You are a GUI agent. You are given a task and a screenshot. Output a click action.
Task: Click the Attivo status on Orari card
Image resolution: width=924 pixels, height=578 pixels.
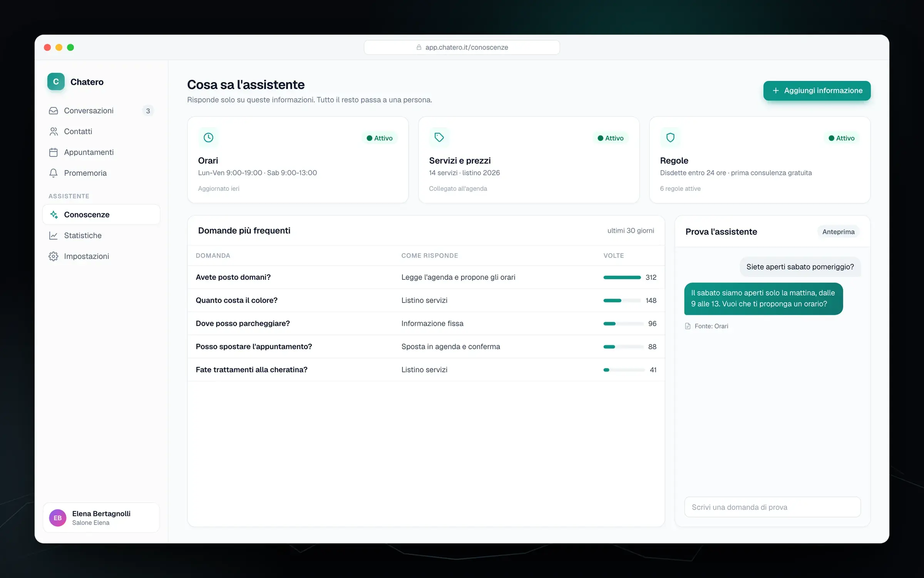[380, 138]
